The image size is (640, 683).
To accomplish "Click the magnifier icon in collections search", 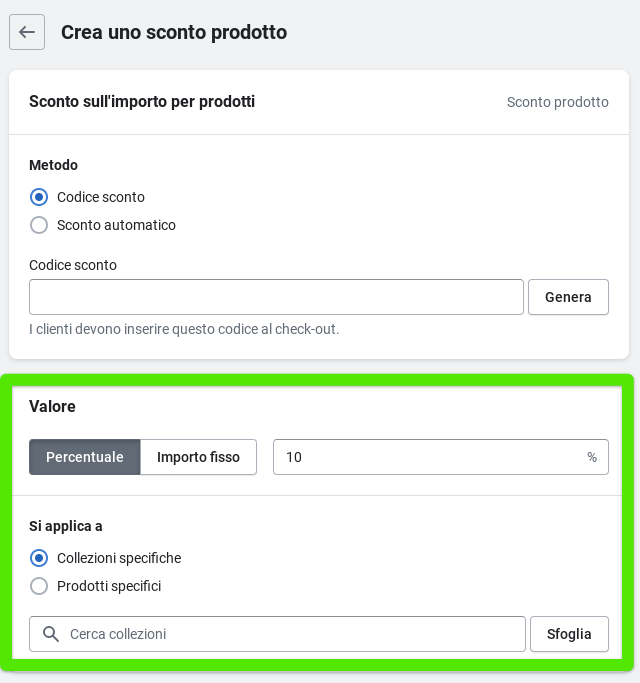I will coord(51,634).
